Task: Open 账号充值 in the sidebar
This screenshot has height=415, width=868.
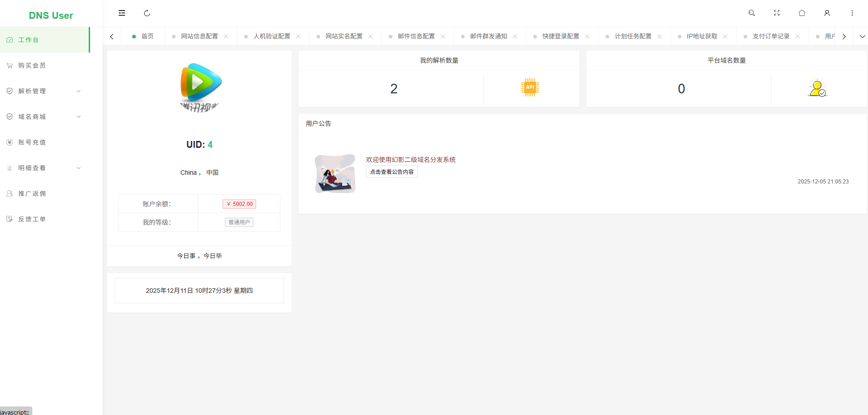Action: (32, 142)
